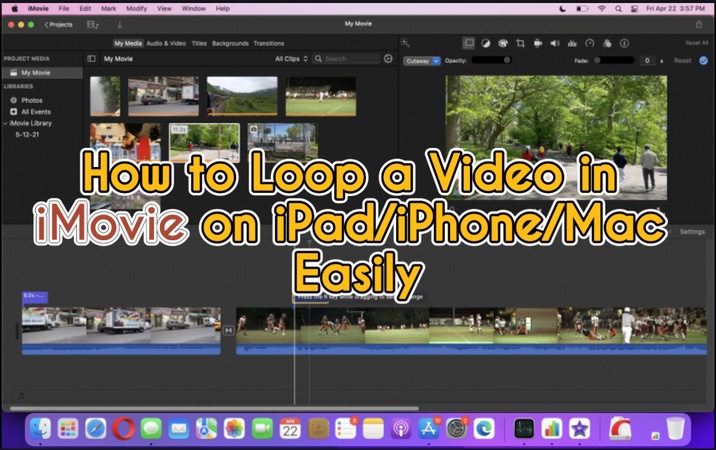Click the magic wand auto-enhance icon
716x450 pixels.
405,43
